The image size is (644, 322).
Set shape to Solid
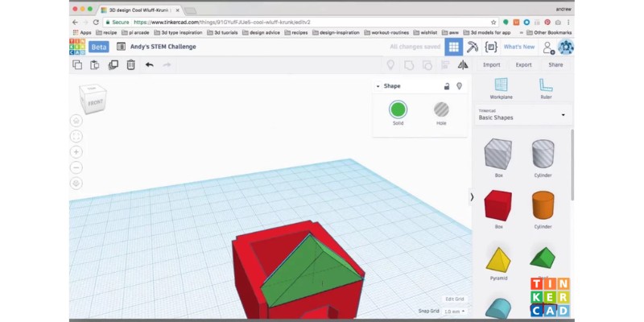click(398, 113)
